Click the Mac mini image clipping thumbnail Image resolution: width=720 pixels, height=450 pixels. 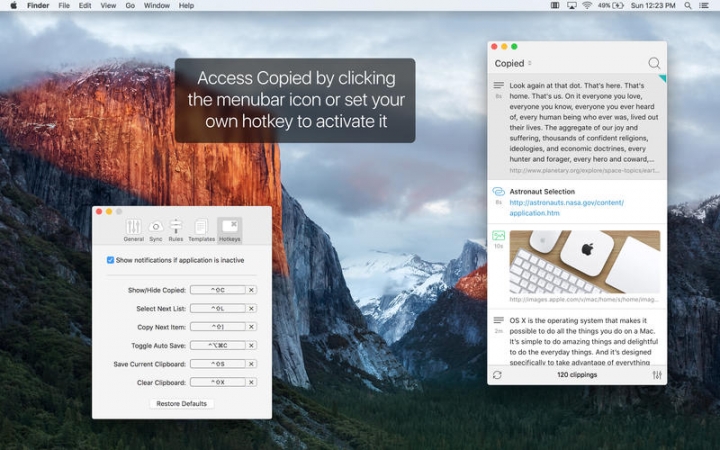[585, 262]
